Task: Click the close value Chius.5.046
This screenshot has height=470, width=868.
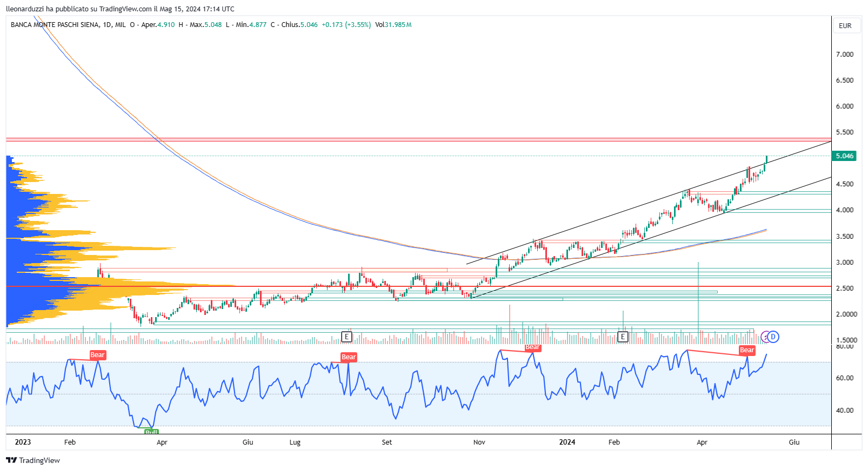Action: (299, 25)
